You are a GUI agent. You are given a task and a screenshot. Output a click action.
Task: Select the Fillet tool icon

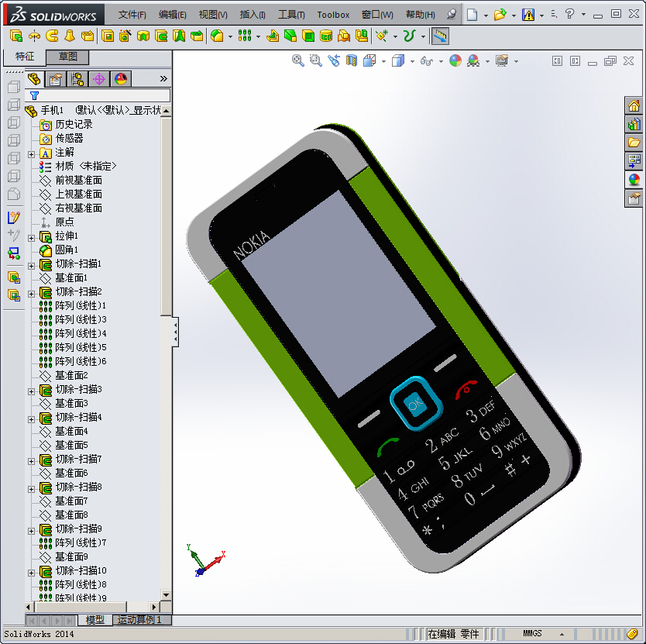tap(217, 36)
